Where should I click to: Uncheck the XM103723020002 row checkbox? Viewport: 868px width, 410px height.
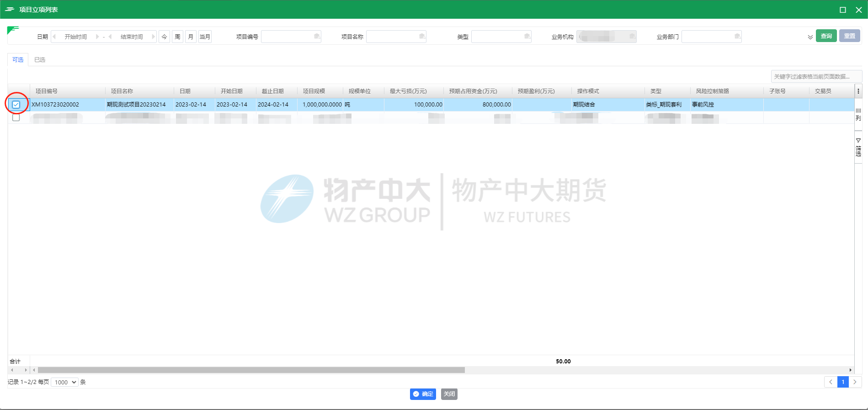(16, 105)
